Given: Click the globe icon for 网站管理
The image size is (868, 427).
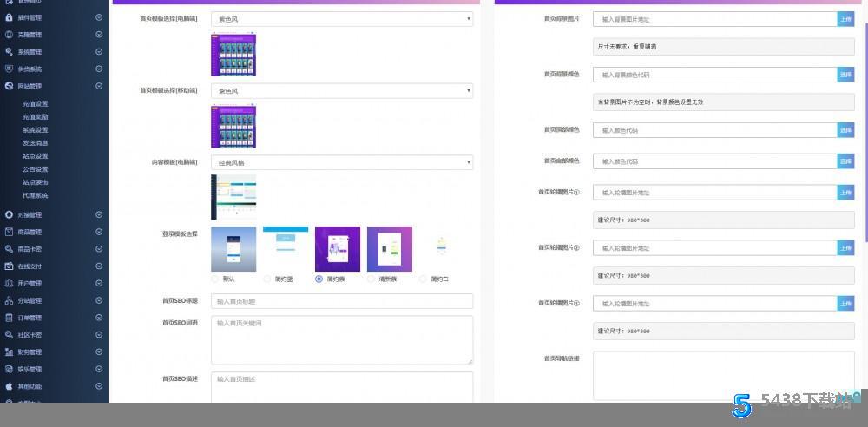Looking at the screenshot, I should (x=9, y=87).
